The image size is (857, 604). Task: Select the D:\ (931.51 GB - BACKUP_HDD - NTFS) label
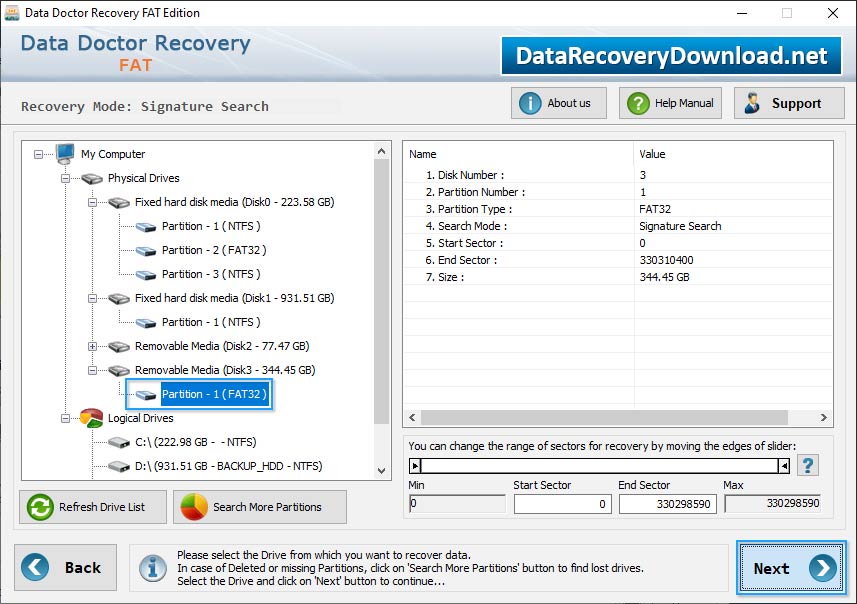228,466
